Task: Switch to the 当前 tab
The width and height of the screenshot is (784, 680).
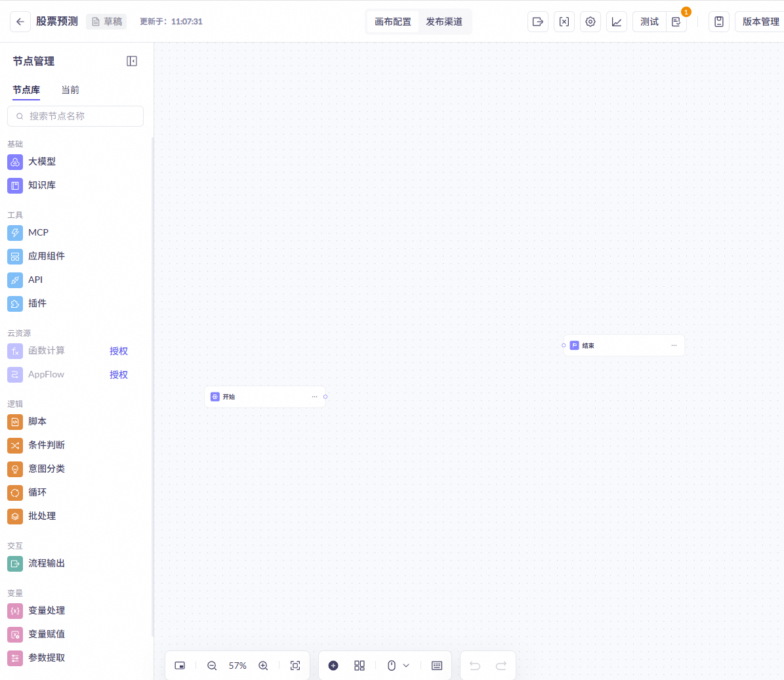Action: pos(70,90)
